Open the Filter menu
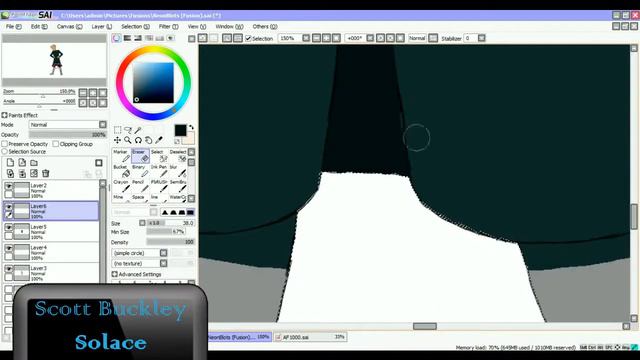Image resolution: width=640 pixels, height=360 pixels. tap(169, 27)
